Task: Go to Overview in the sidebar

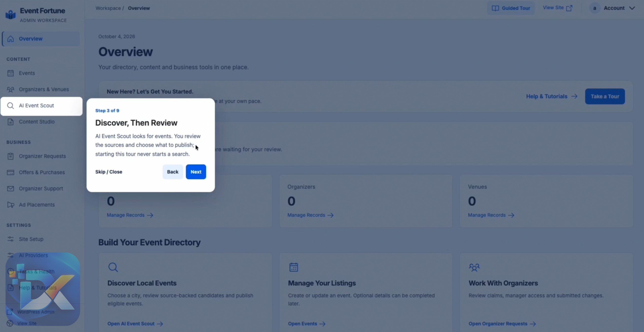Action: tap(41, 39)
